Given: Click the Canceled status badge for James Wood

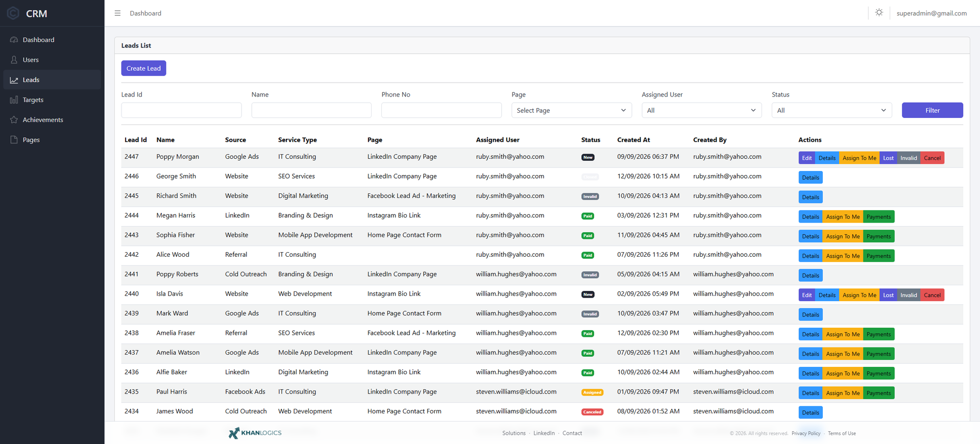Looking at the screenshot, I should [592, 412].
